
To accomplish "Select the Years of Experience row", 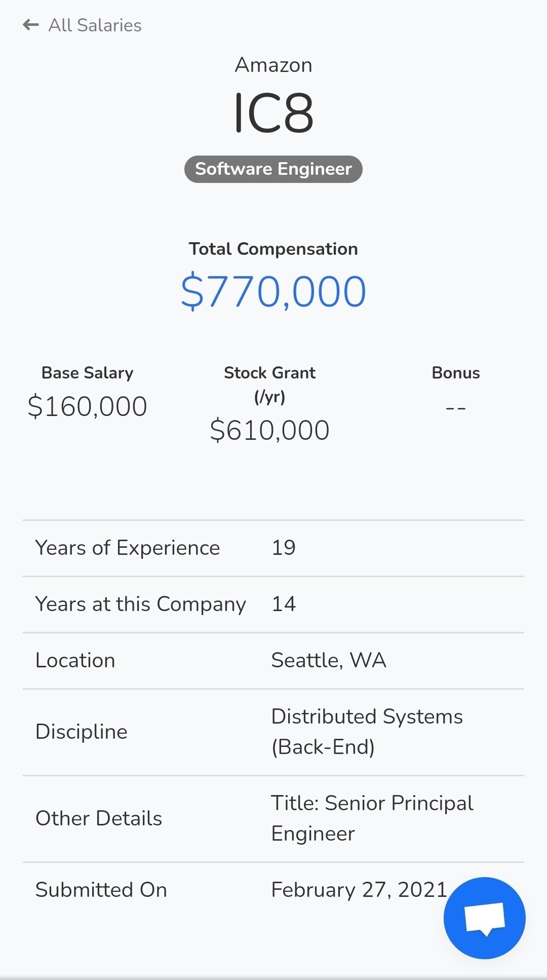I will [x=273, y=548].
